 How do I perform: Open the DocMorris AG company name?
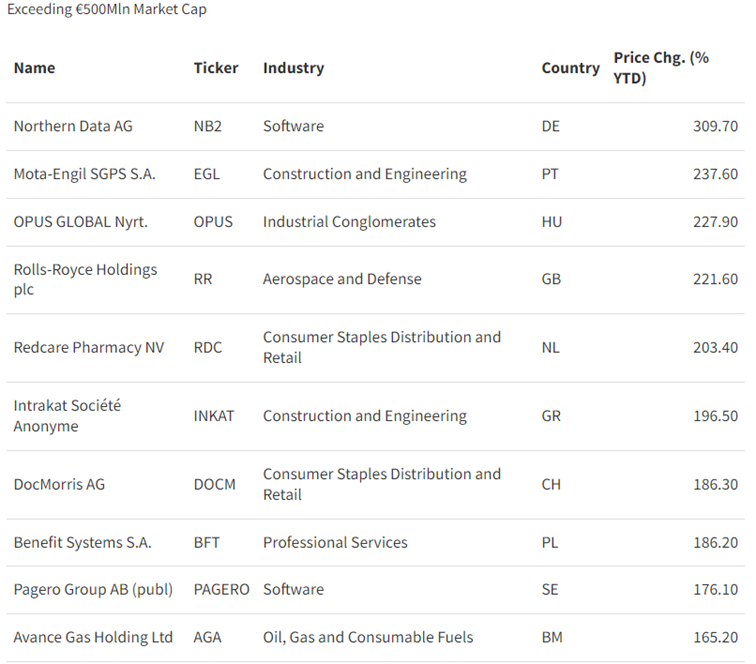click(x=59, y=484)
